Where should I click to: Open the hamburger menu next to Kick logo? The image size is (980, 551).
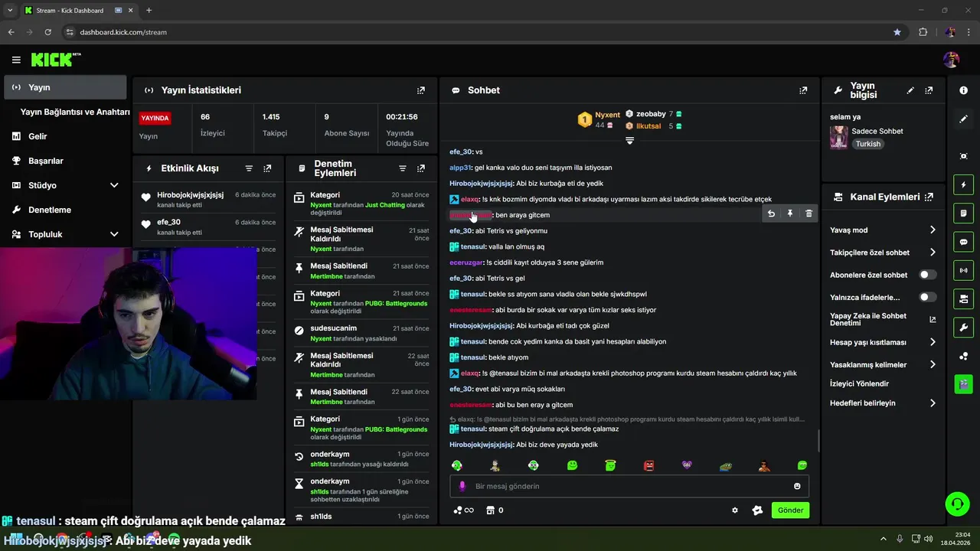(x=16, y=60)
